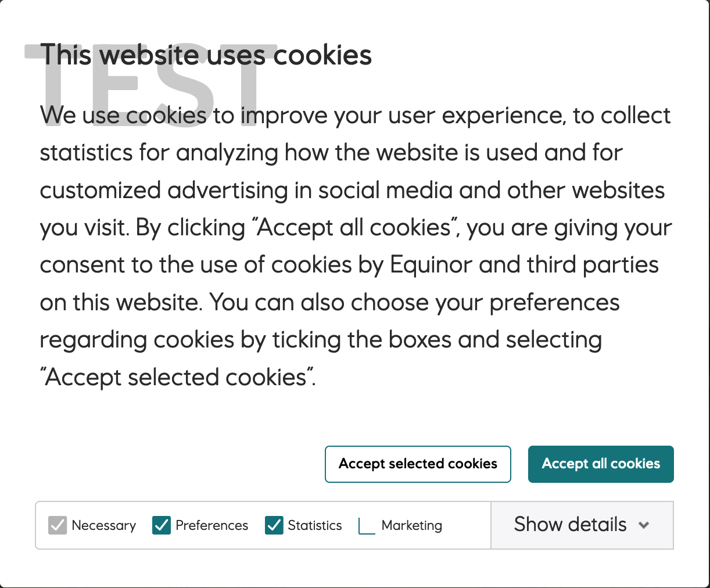This screenshot has width=710, height=588.
Task: Click the greyed-out Necessary checkbox
Action: click(57, 525)
